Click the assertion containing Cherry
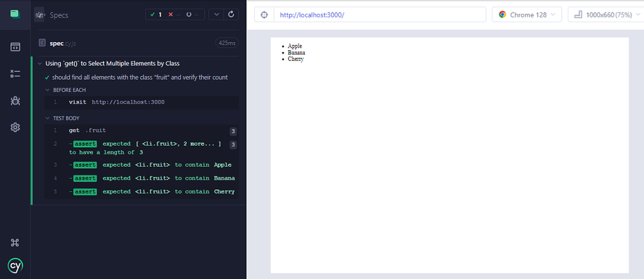 [142, 192]
